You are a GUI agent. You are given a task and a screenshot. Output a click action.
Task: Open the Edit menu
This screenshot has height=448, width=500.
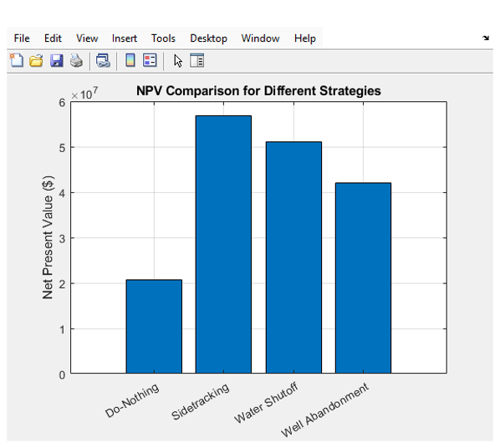click(53, 38)
